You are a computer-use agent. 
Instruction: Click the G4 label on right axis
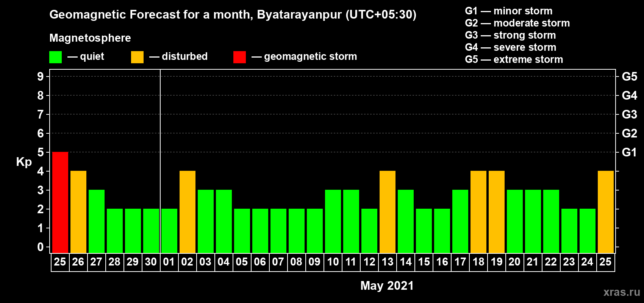click(x=630, y=95)
